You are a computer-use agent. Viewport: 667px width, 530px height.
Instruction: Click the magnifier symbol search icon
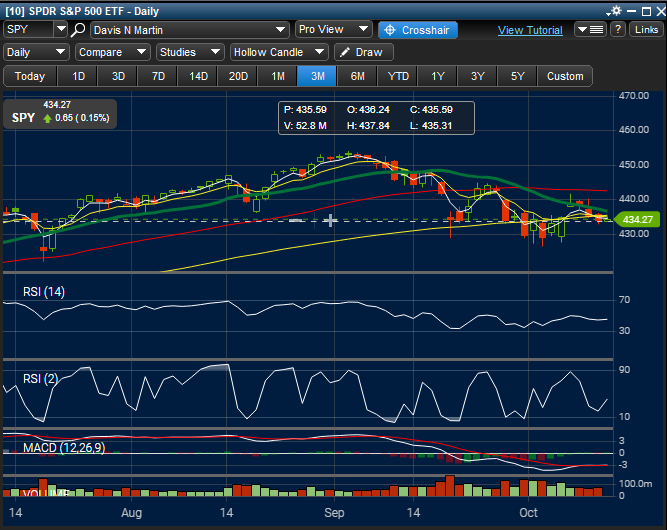pos(78,30)
